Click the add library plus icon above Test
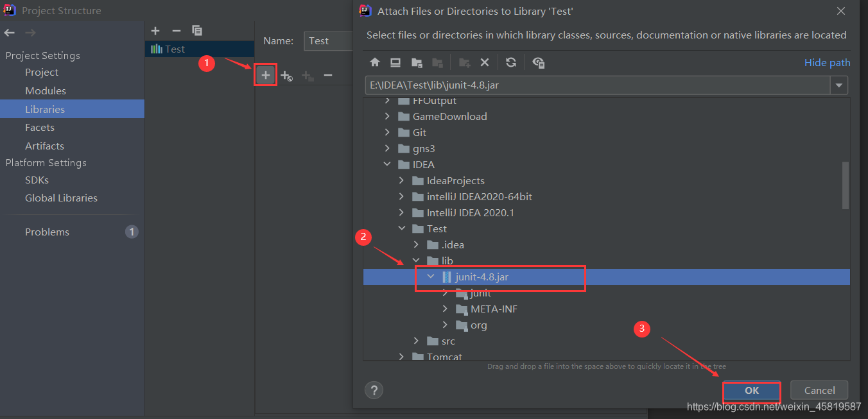This screenshot has width=868, height=419. [x=155, y=31]
